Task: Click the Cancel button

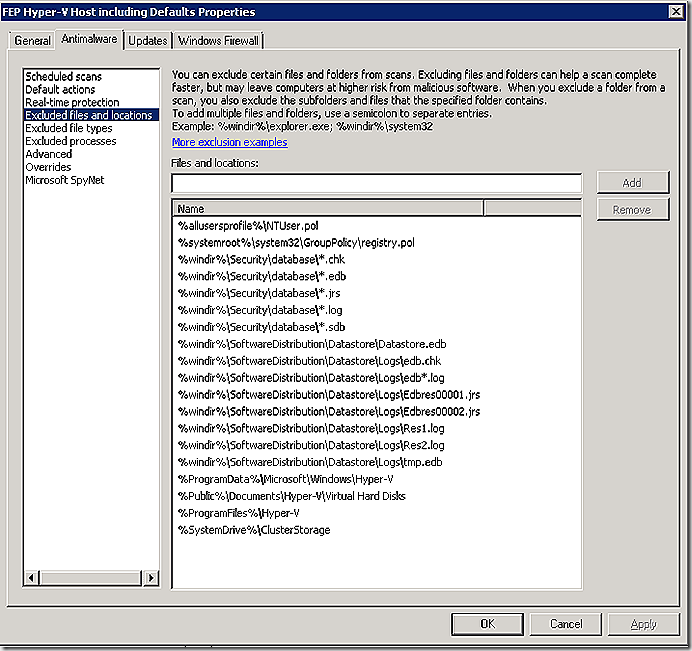Action: pos(566,624)
